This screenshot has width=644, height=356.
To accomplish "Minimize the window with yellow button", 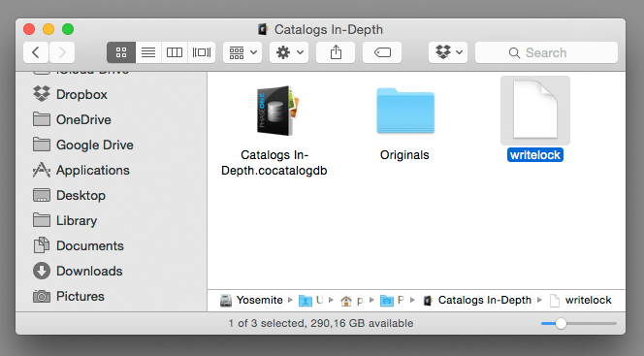I will coord(48,29).
